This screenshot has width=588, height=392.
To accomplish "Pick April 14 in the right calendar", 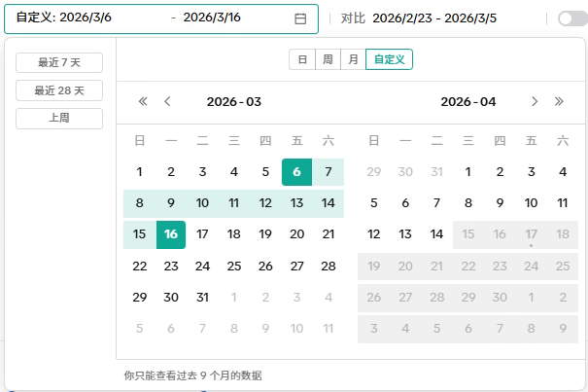I will tap(436, 234).
